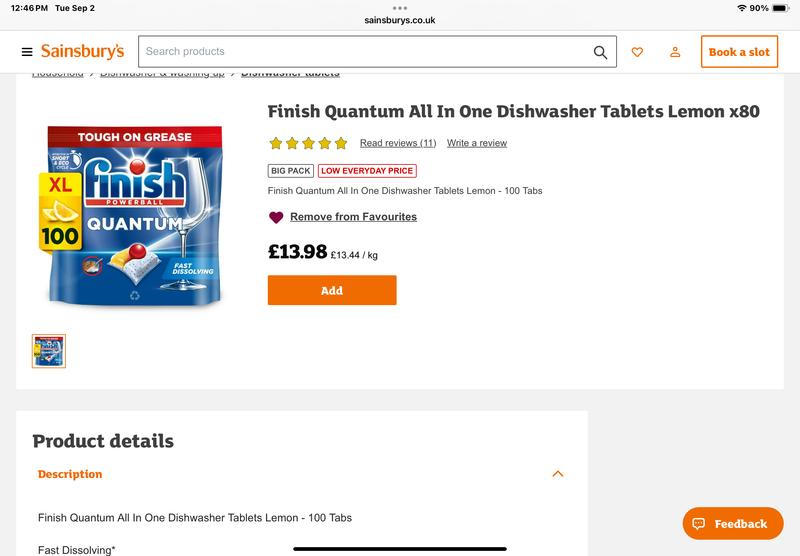Screen dimensions: 800x556
Task: Collapse the Description section chevron
Action: (558, 474)
